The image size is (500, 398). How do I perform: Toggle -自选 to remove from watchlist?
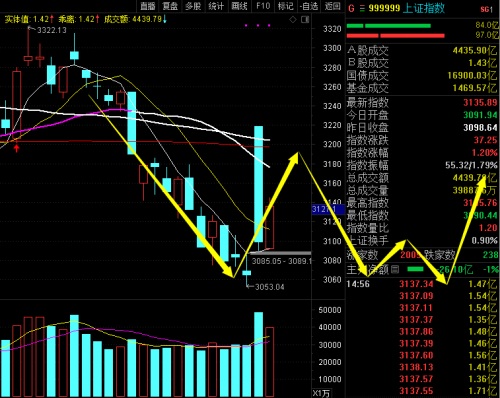(309, 6)
